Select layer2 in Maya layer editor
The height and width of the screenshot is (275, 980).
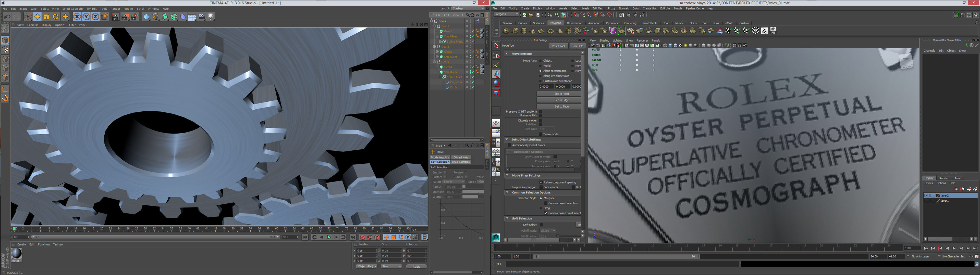pyautogui.click(x=950, y=196)
